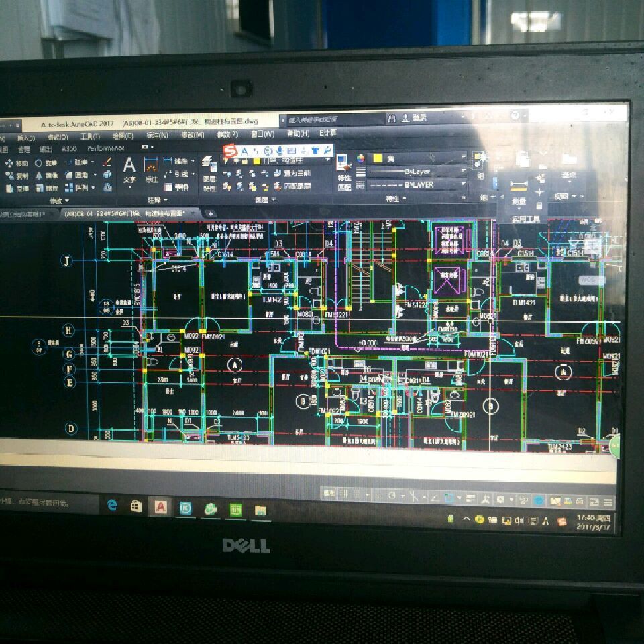
Task: Click the Sogou IME S logo
Action: (230, 151)
